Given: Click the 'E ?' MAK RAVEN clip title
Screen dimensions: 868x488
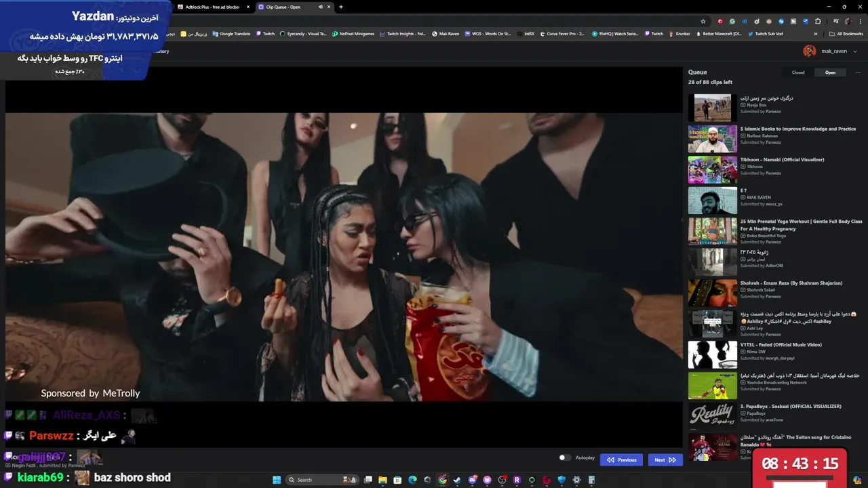Looking at the screenshot, I should point(743,190).
